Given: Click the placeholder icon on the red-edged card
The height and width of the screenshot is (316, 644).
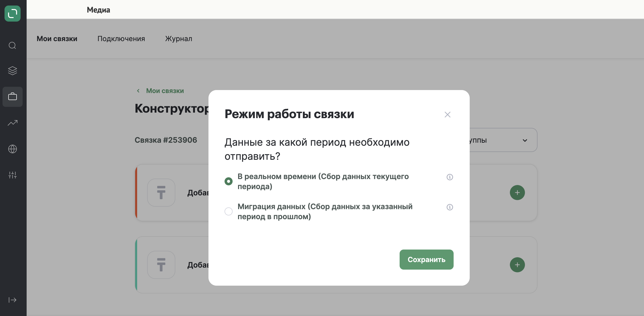Looking at the screenshot, I should (161, 193).
